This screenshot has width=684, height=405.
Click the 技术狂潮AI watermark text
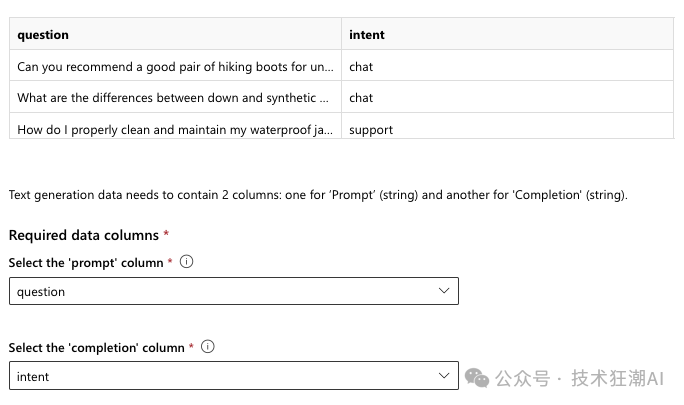coord(618,378)
